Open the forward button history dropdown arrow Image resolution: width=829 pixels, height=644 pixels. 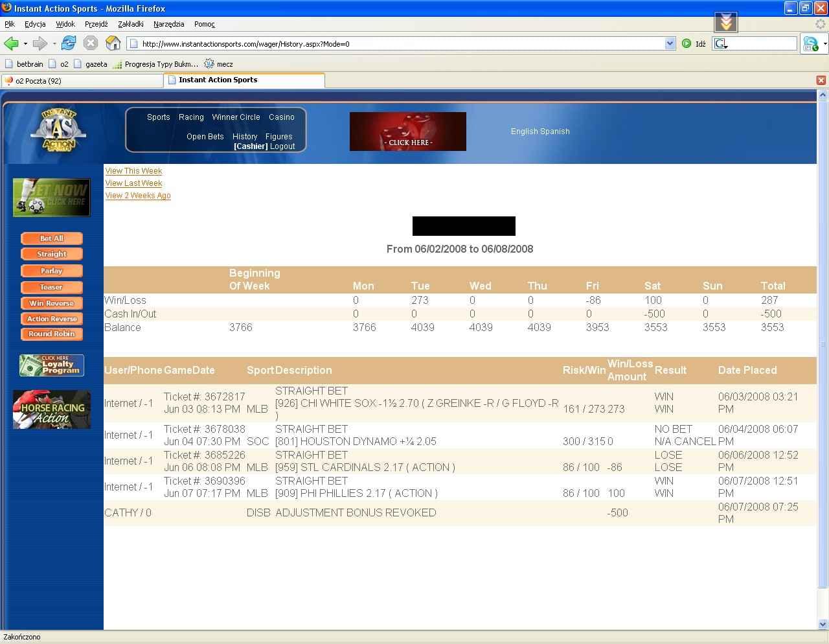click(x=54, y=44)
